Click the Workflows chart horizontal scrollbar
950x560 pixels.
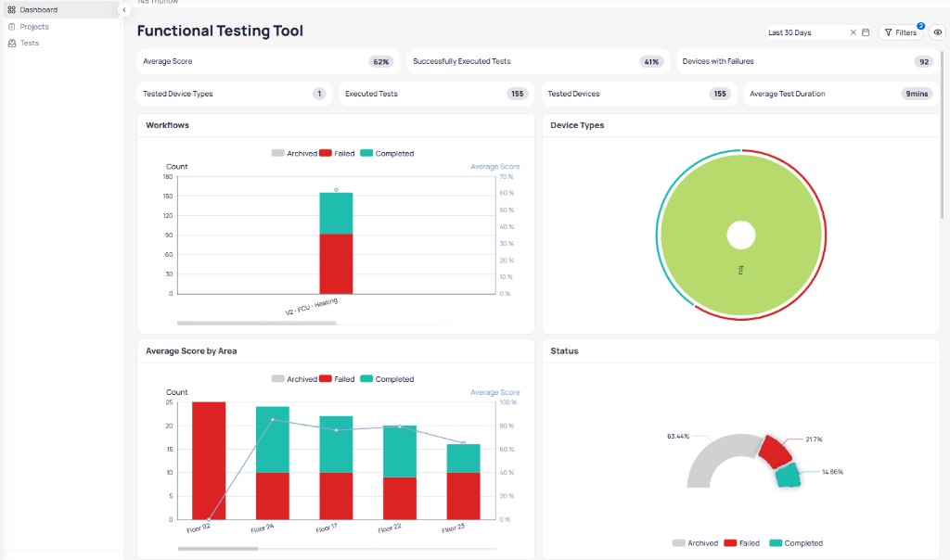(256, 324)
